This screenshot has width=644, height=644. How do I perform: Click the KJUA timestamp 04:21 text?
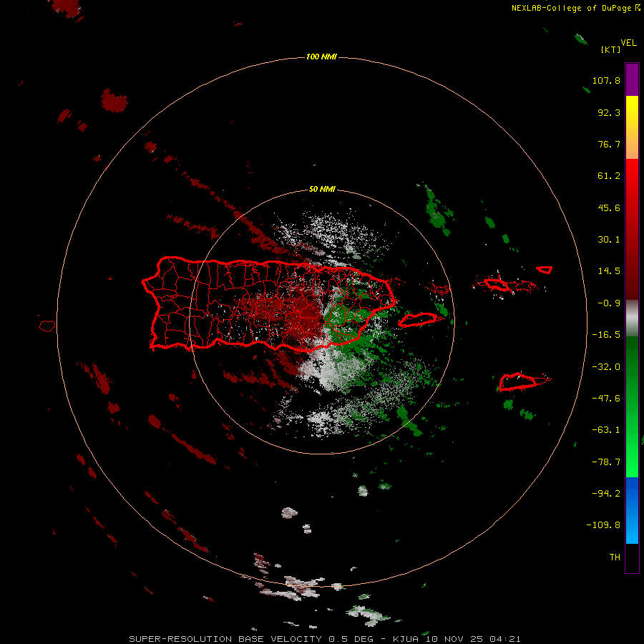[457, 639]
